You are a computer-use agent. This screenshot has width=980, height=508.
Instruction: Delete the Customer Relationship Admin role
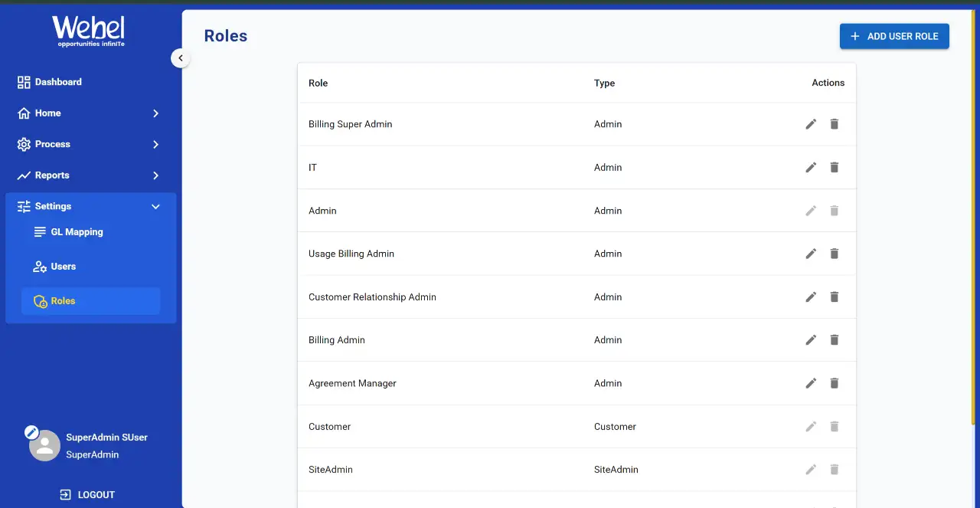[x=835, y=297]
